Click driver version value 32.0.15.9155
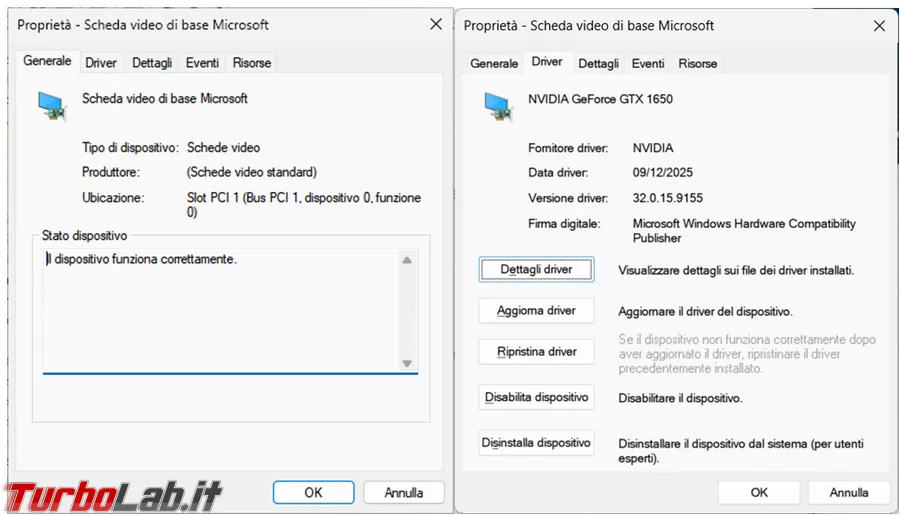The height and width of the screenshot is (515, 900). [x=668, y=198]
